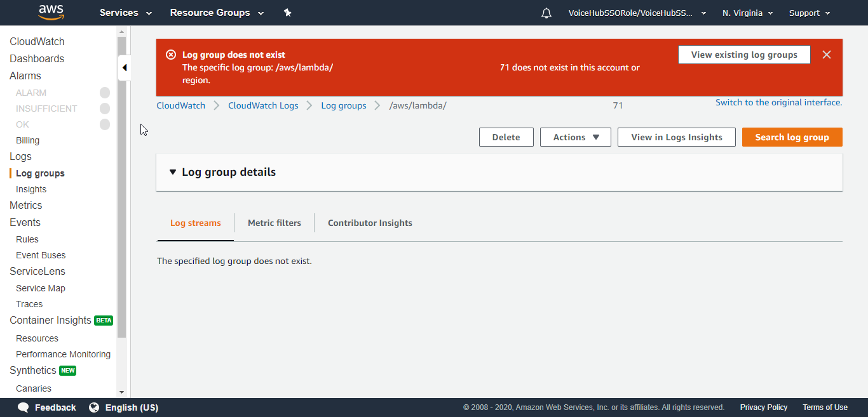The image size is (868, 417).
Task: Click the Feedback link in footer
Action: [55, 407]
